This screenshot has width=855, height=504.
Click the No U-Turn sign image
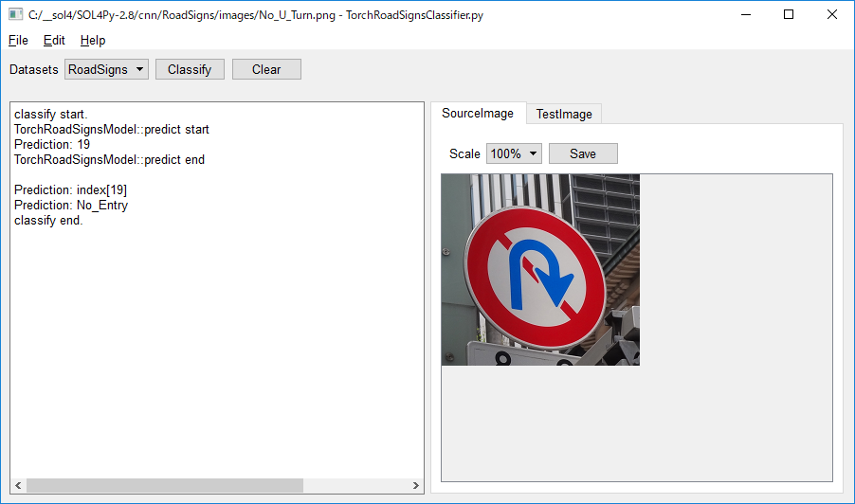coord(540,270)
